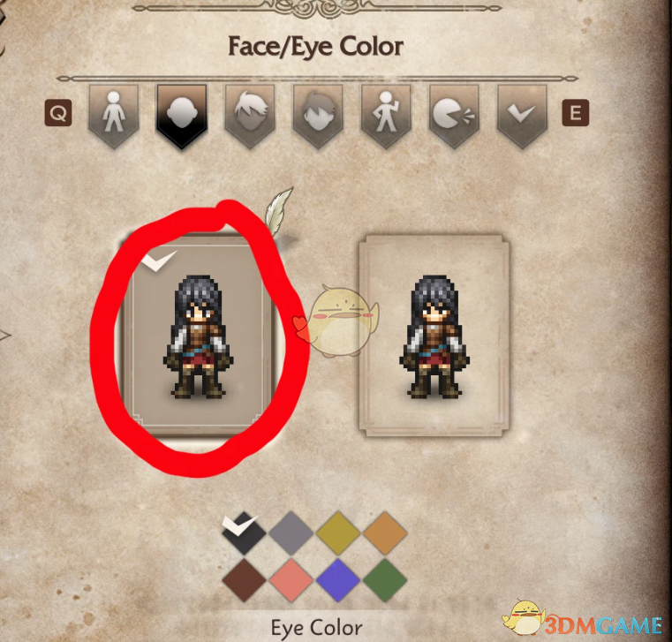Select the first face option card
The width and height of the screenshot is (672, 642).
pyautogui.click(x=199, y=336)
